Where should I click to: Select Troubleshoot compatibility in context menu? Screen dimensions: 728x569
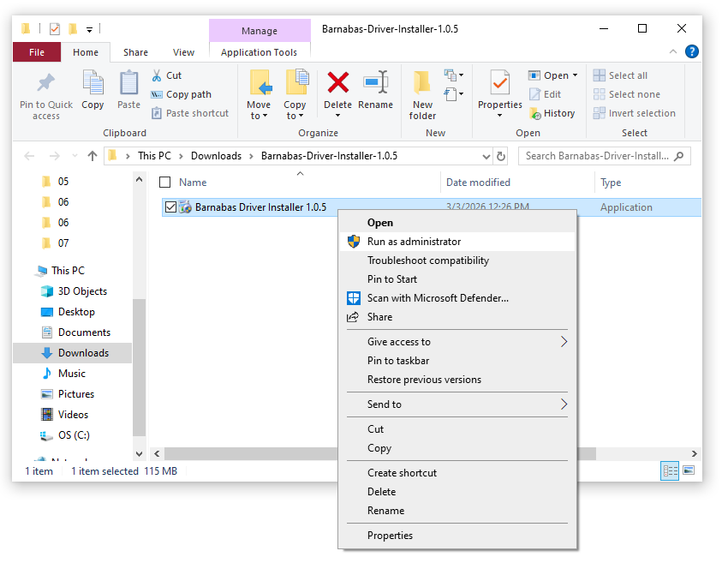pos(428,261)
